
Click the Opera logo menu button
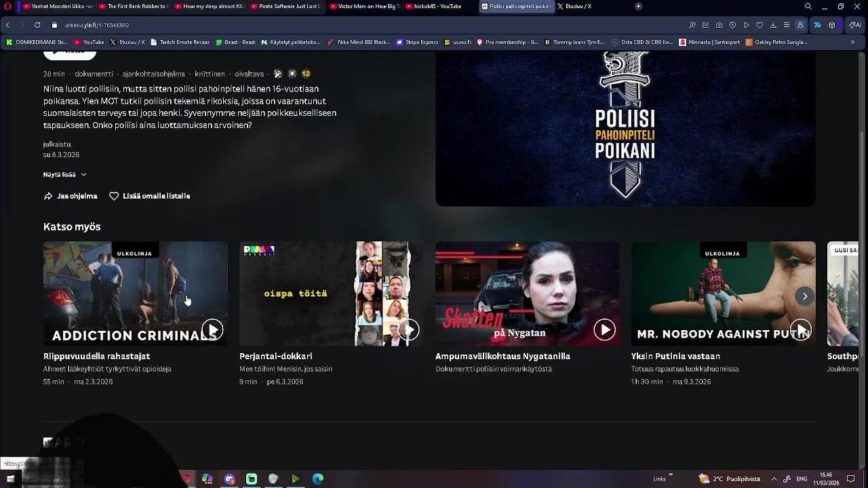(x=7, y=6)
